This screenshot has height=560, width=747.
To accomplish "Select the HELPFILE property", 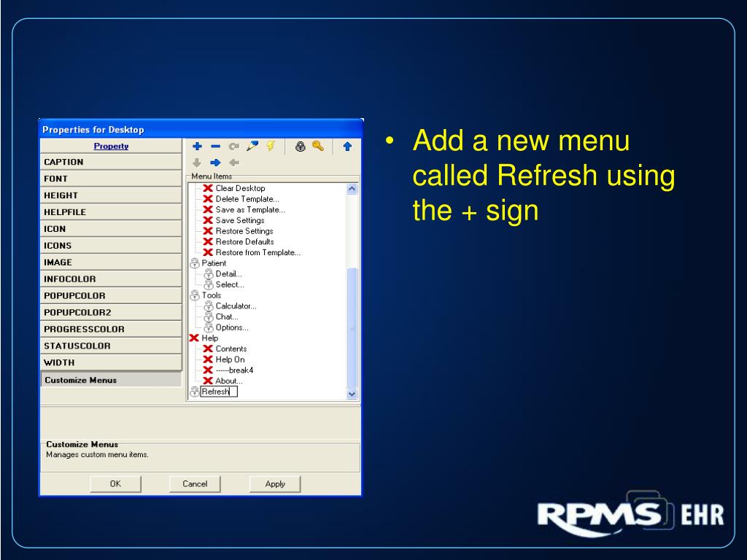I will click(x=111, y=212).
